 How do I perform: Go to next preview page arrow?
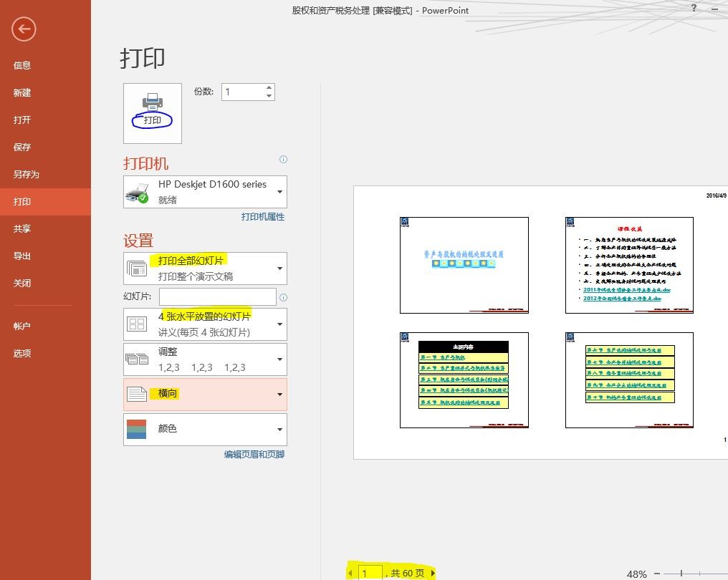434,573
